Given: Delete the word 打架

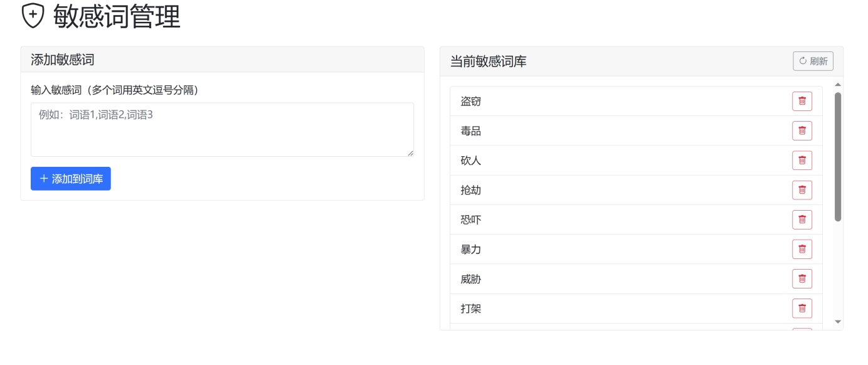Looking at the screenshot, I should tap(802, 308).
